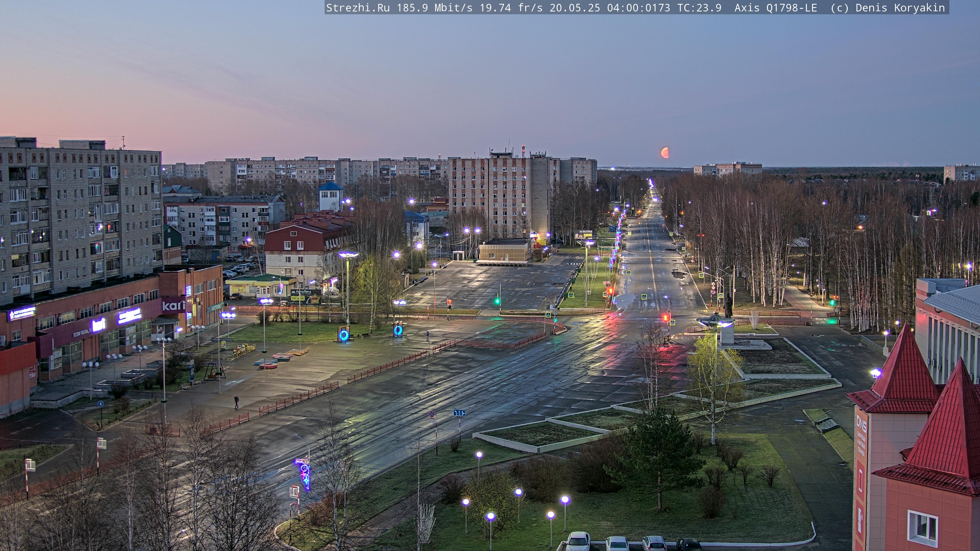Screen dimensions: 980x551
Task: Click the Axis Q1798-LE camera model text
Action: tap(776, 8)
